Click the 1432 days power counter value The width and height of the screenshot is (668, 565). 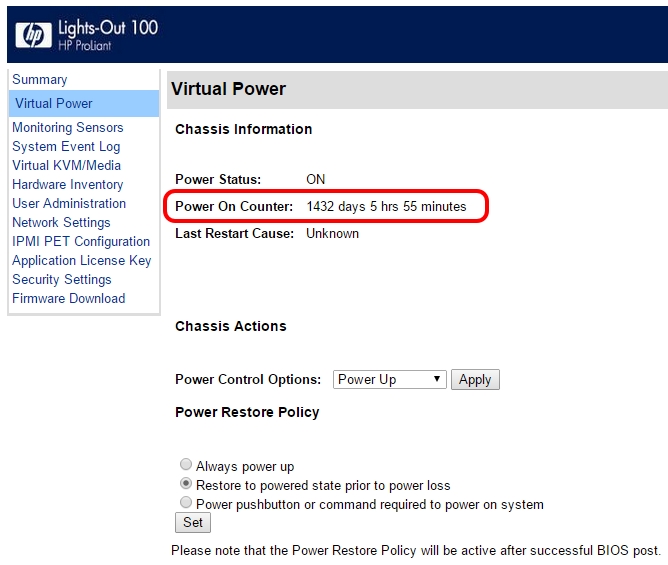click(x=386, y=206)
